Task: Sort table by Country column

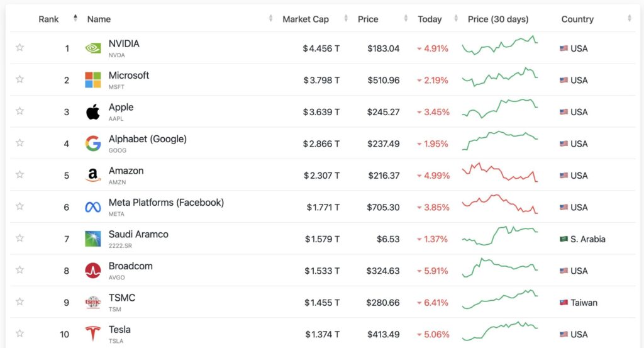Action: pos(577,19)
